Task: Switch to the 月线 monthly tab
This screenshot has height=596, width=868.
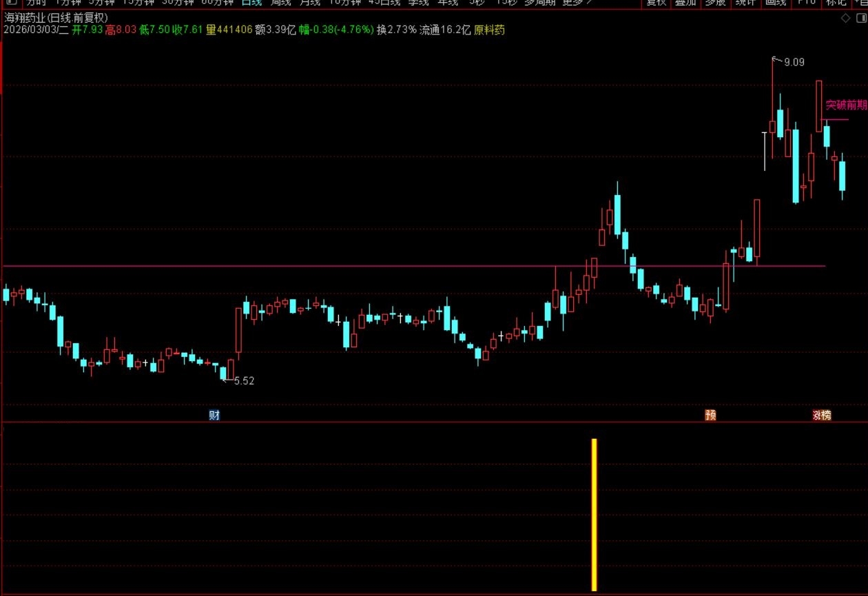Action: (310, 2)
